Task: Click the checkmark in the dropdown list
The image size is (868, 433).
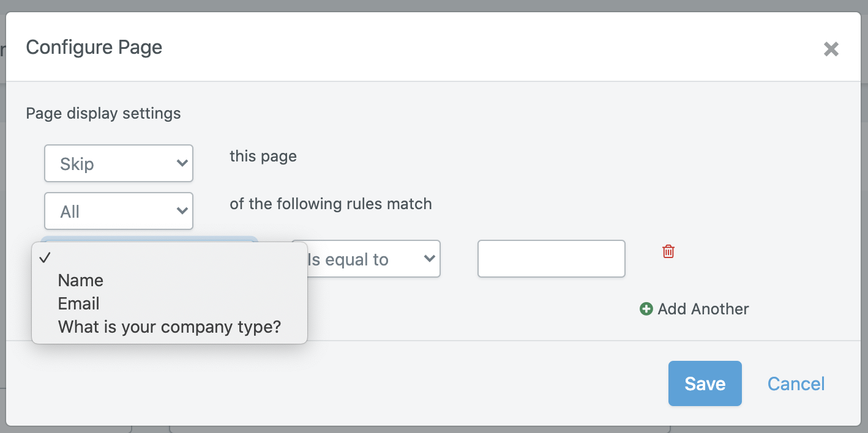Action: (x=45, y=257)
